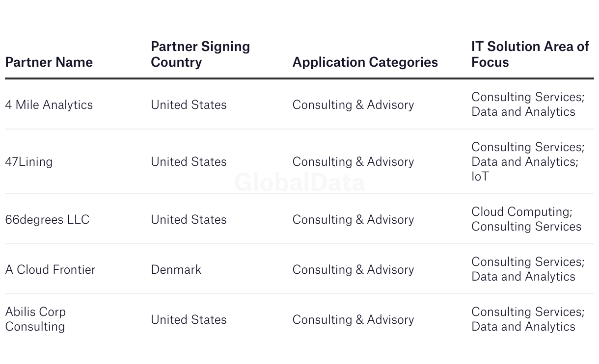The width and height of the screenshot is (599, 364).
Task: Select Consulting & Advisory in Abilis Corp row
Action: (x=353, y=320)
